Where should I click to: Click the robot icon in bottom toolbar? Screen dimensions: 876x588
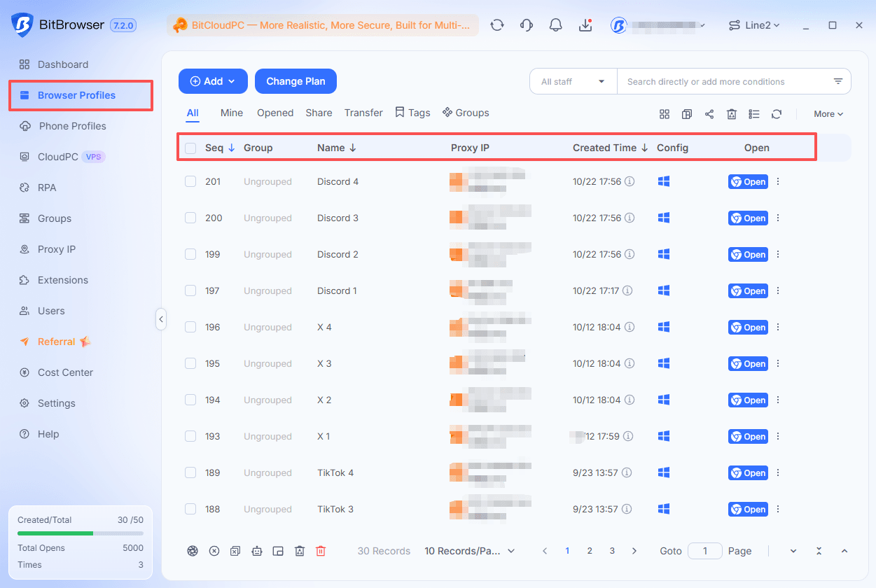(257, 551)
